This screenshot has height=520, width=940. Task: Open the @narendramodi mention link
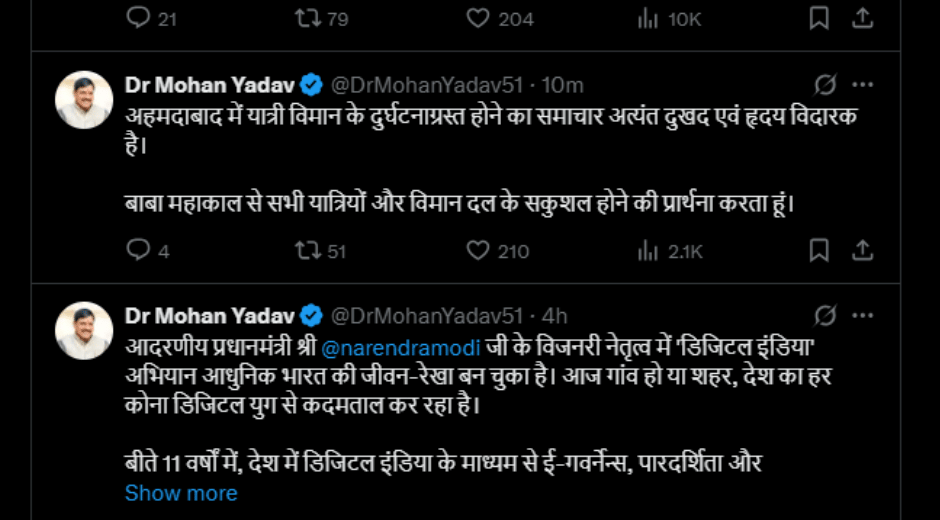[402, 347]
